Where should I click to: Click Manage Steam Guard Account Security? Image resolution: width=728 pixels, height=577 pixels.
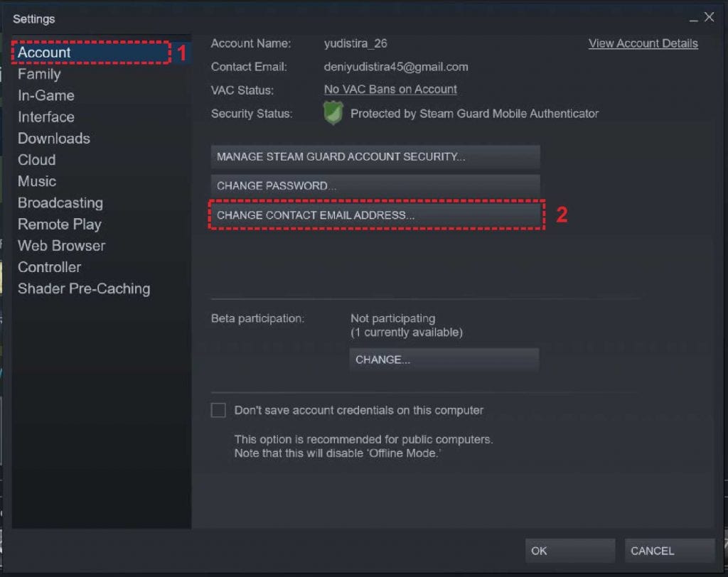pos(375,156)
